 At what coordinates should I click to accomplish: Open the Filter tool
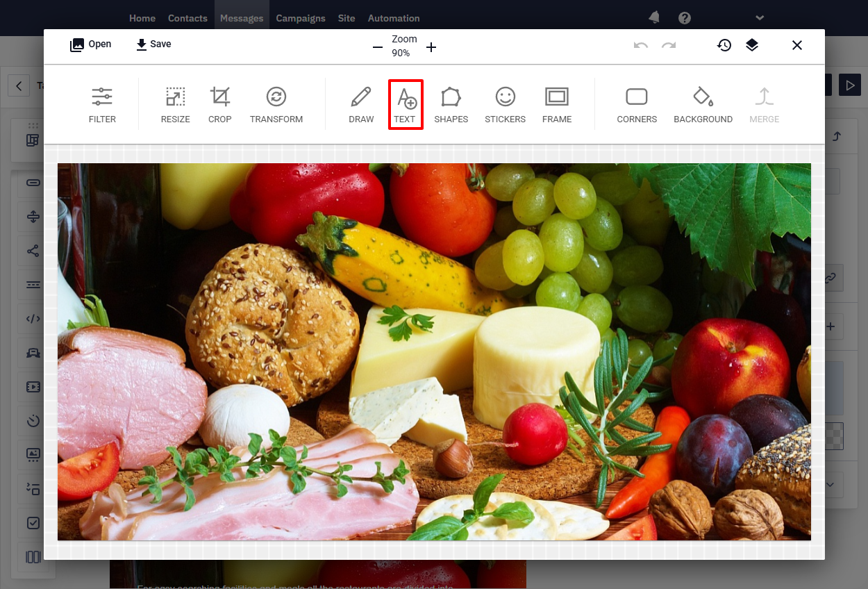coord(102,105)
